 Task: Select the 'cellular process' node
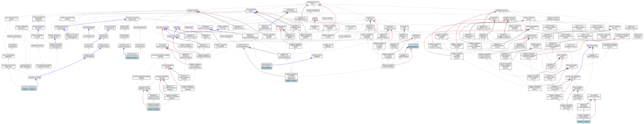pyautogui.click(x=193, y=11)
